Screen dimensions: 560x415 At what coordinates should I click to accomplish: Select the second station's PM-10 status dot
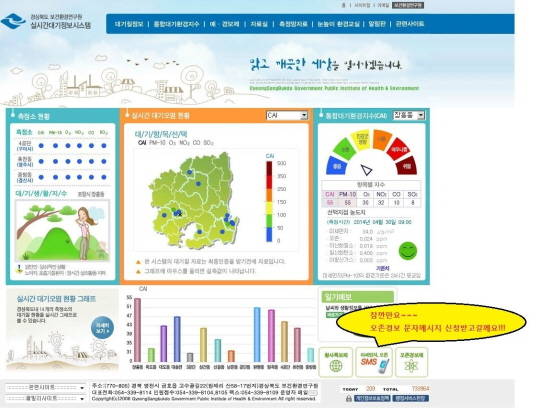55,161
